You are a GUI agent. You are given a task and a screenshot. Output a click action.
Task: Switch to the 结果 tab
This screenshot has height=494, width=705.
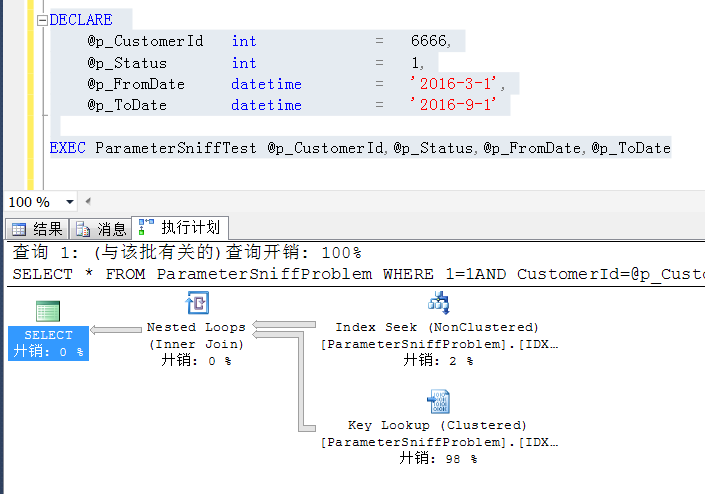point(38,229)
